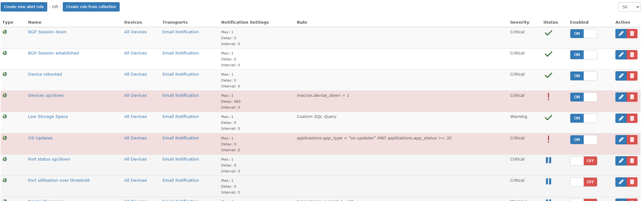The width and height of the screenshot is (644, 201).
Task: Click Create rule from collection button
Action: pyautogui.click(x=91, y=7)
